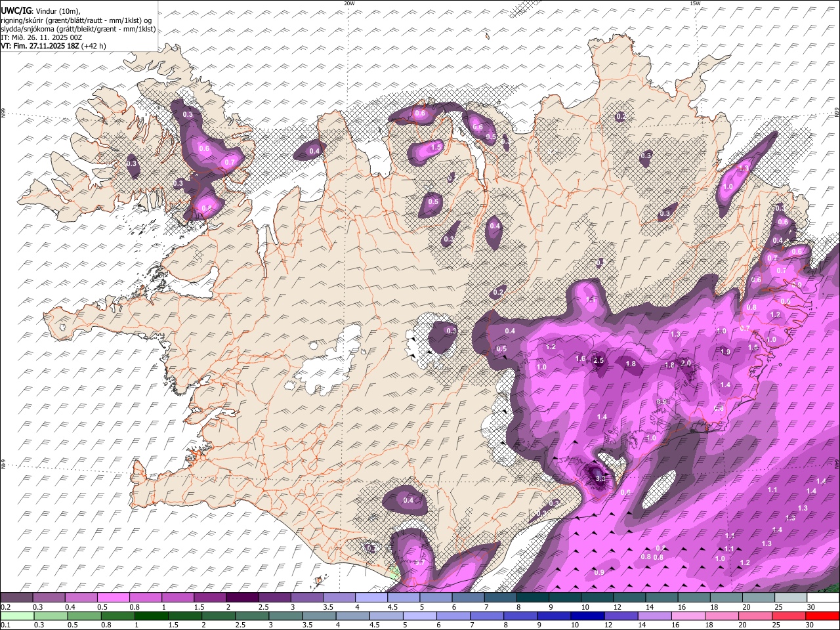The height and width of the screenshot is (630, 840).
Task: Click the dark teal swatch labeled 8 in the upper row
Action: [x=533, y=598]
